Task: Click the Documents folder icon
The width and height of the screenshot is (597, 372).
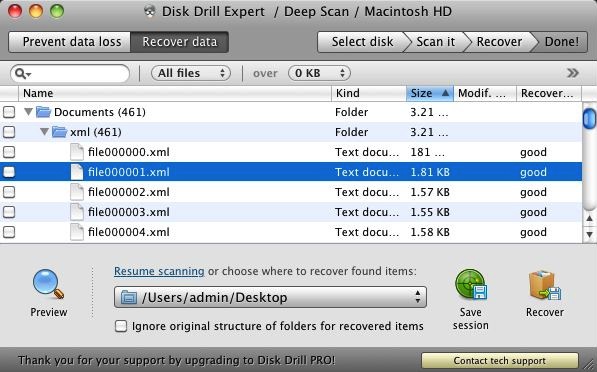Action: coord(43,112)
